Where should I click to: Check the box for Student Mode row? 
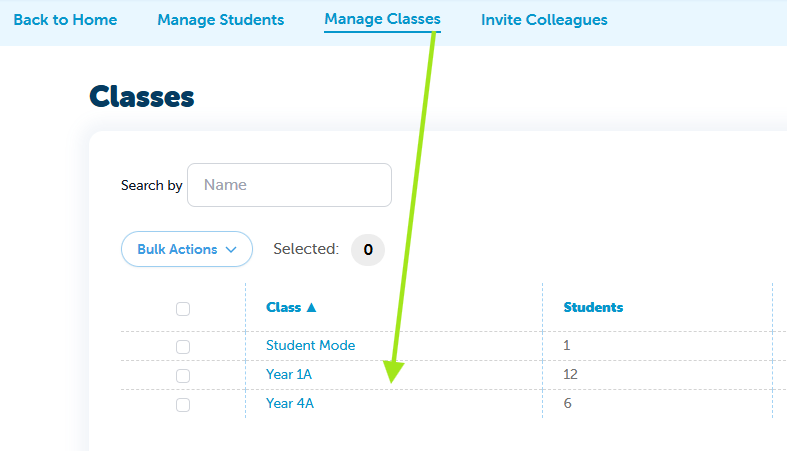tap(183, 346)
